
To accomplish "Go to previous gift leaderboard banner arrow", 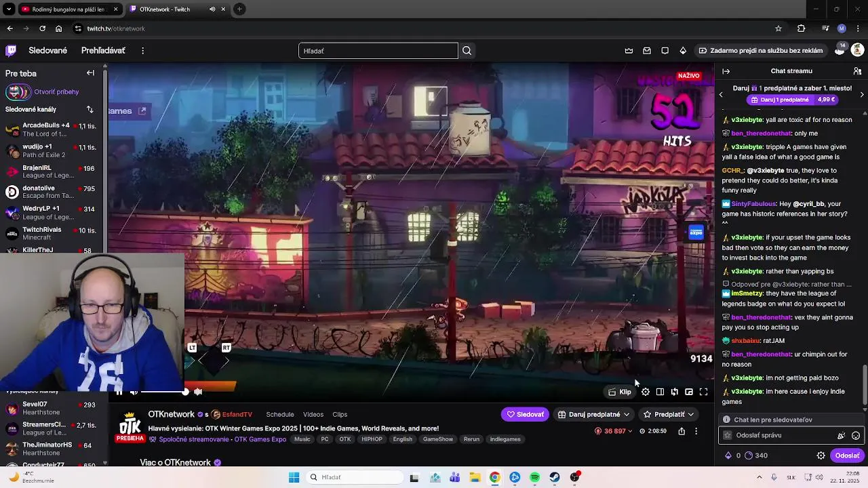I will coord(721,94).
